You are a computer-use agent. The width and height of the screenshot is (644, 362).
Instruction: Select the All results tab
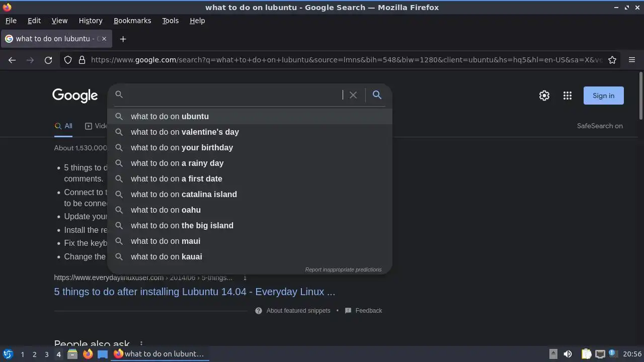63,126
